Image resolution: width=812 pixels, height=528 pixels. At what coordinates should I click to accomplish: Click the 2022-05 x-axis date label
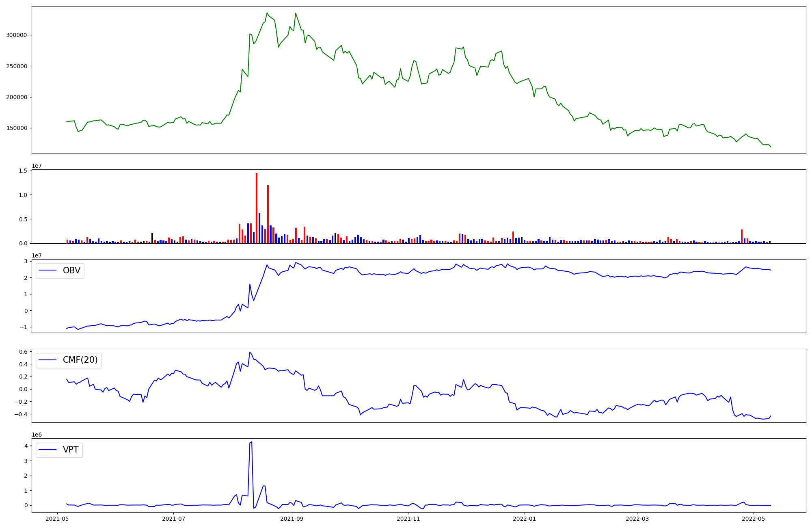click(754, 519)
